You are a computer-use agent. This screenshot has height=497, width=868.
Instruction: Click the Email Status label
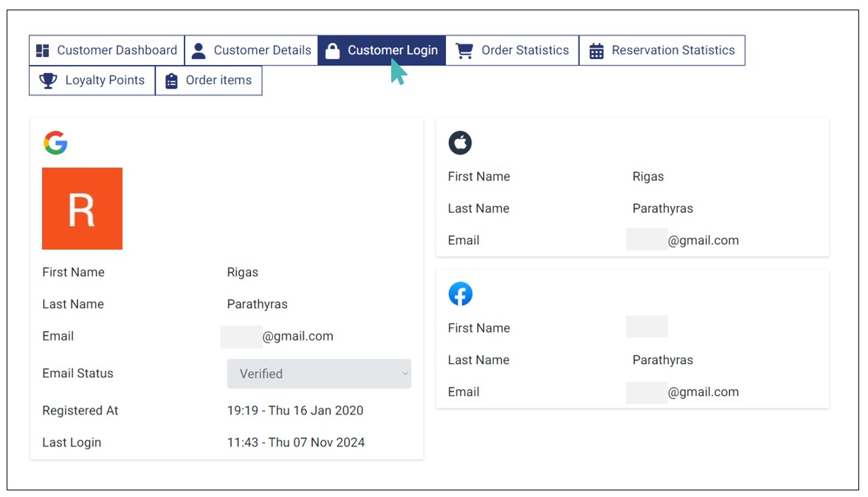pyautogui.click(x=77, y=374)
